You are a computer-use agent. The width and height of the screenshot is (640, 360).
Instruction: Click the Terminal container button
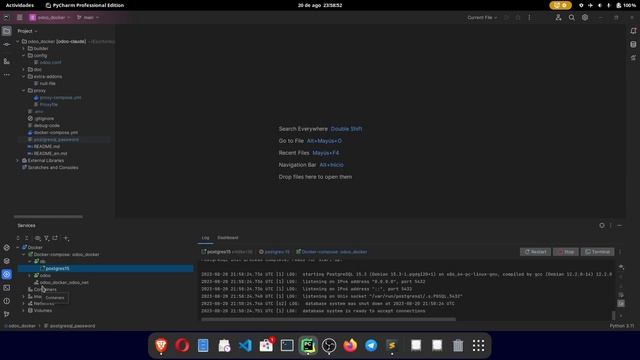pos(597,252)
